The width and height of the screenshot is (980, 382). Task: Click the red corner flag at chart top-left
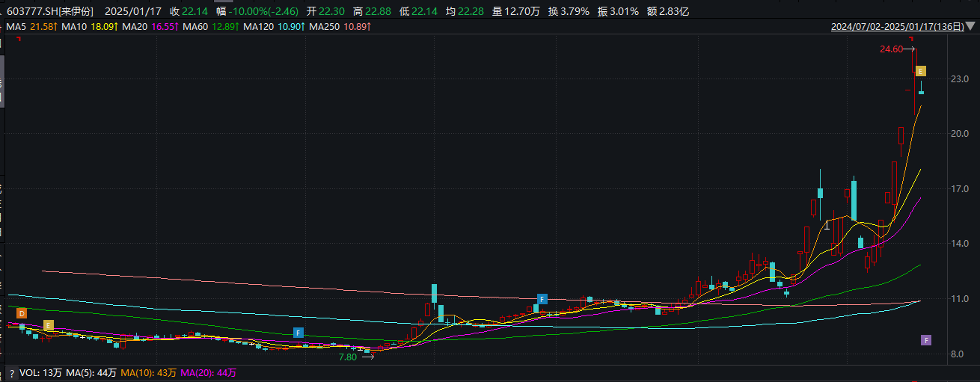(x=17, y=39)
